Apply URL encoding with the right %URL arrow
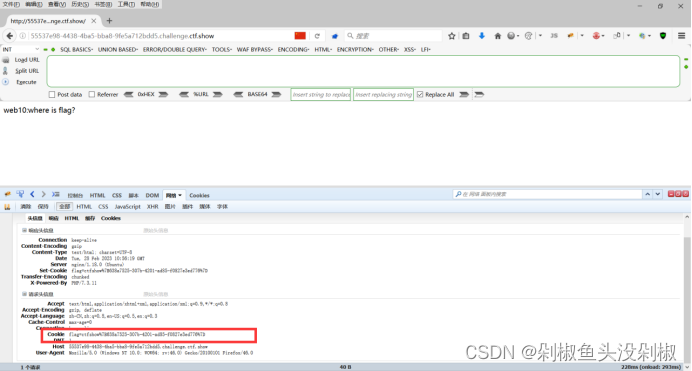 click(x=218, y=94)
